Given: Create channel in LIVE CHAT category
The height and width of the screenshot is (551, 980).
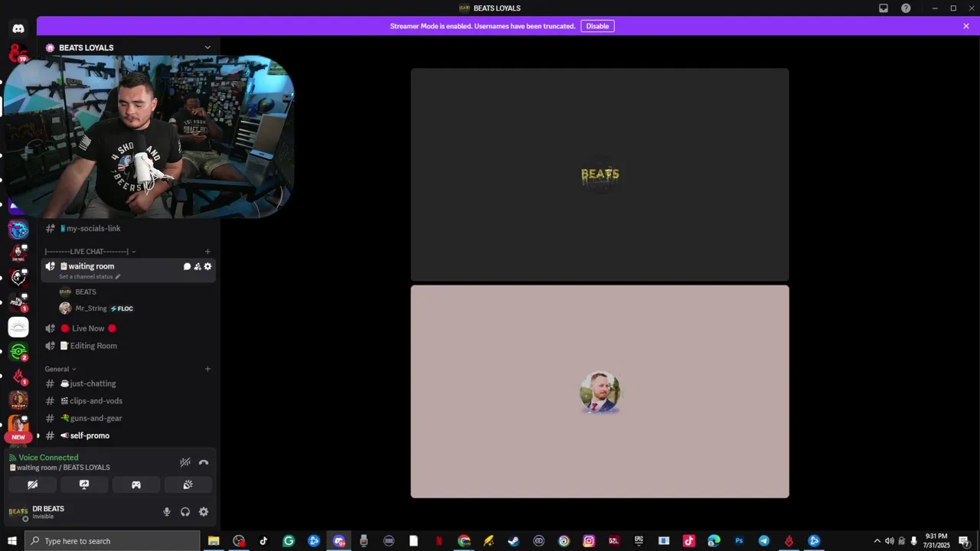Looking at the screenshot, I should (207, 252).
